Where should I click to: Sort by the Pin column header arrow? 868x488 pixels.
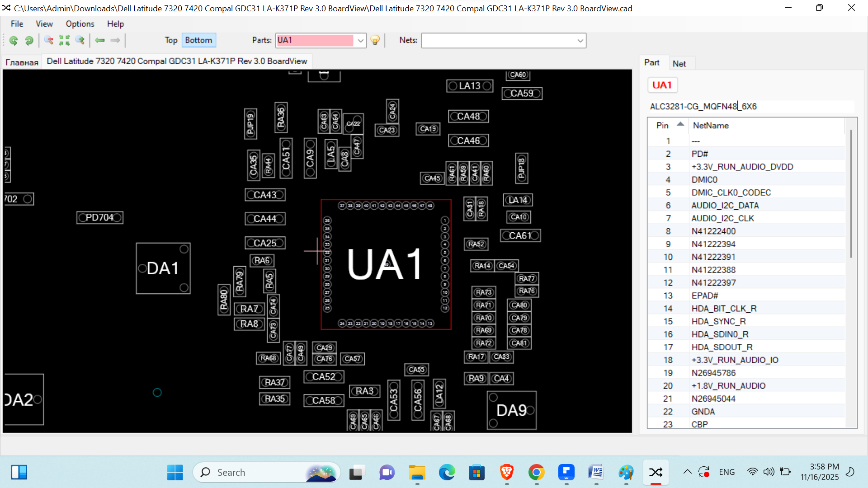(680, 124)
